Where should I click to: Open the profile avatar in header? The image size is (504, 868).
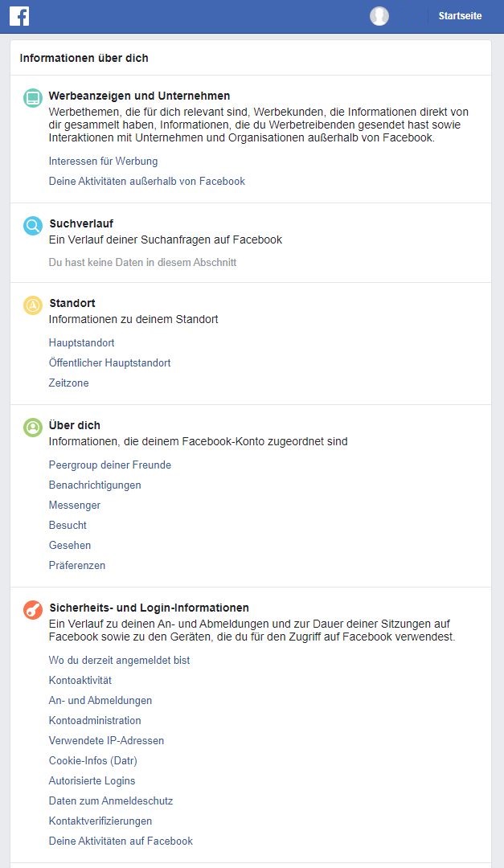[x=379, y=16]
